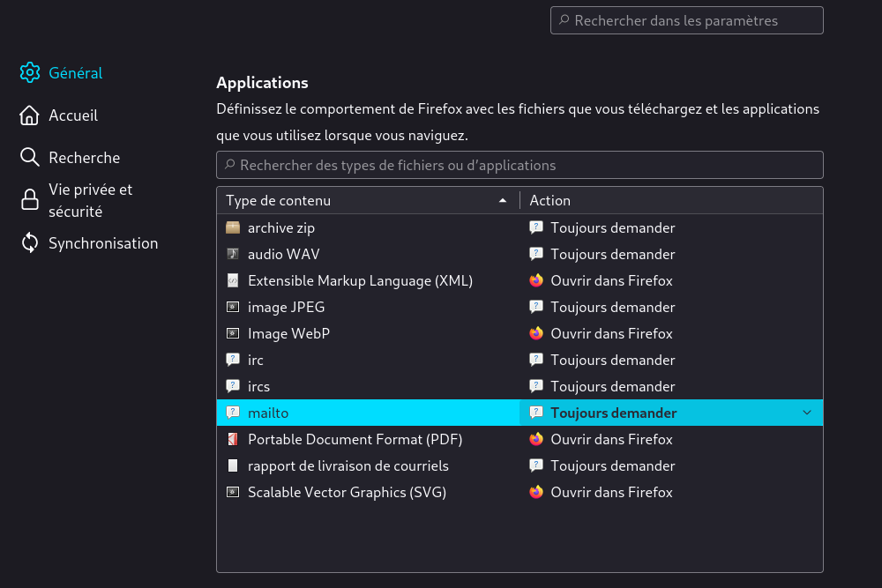Click the archive zip file icon
Screen dimensions: 882x588
pos(233,227)
